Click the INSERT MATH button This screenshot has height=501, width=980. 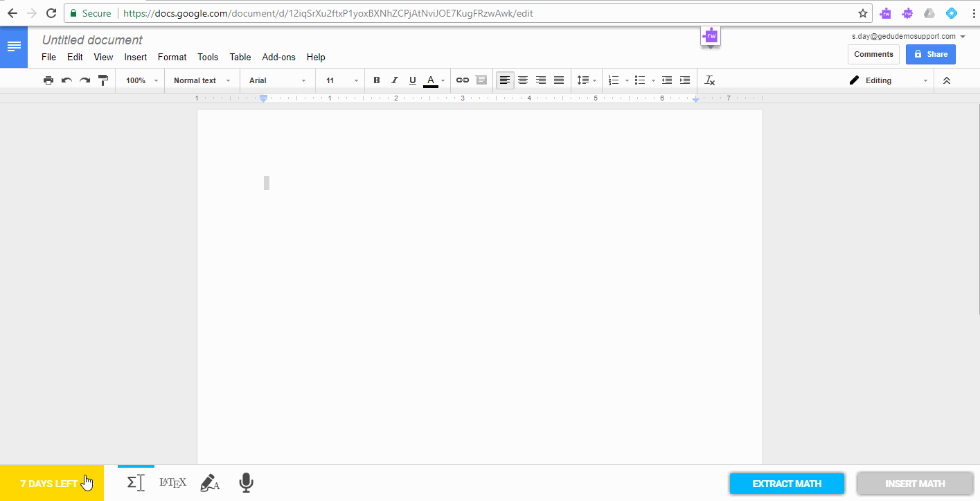pyautogui.click(x=915, y=484)
